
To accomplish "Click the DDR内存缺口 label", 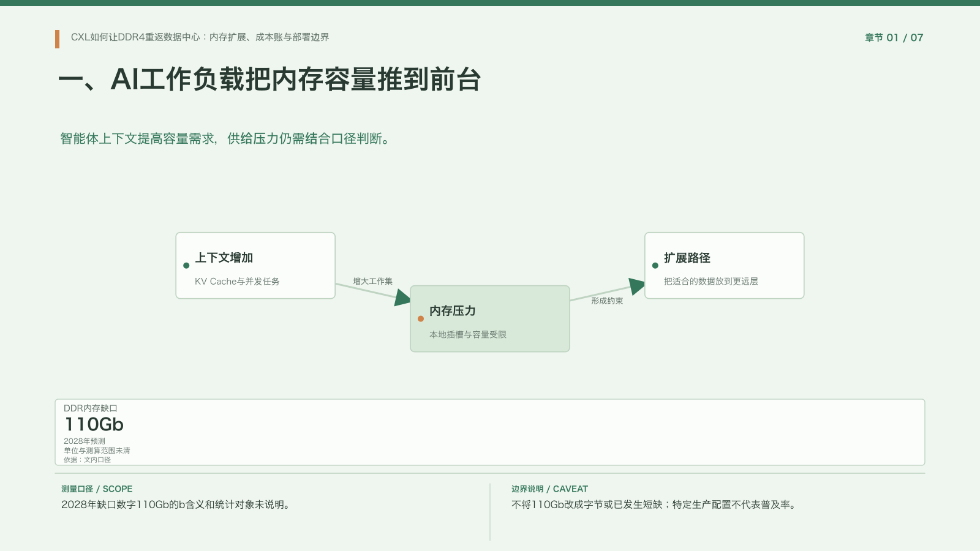I will tap(91, 408).
